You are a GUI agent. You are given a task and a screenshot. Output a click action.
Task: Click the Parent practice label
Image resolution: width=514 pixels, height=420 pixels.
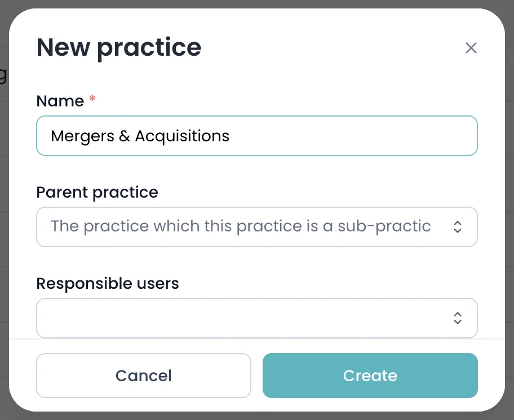97,192
